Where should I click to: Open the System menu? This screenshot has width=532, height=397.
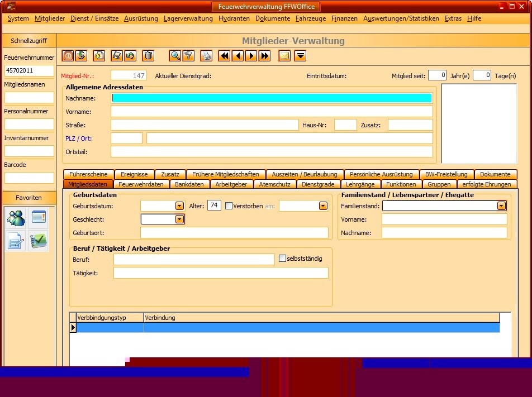coord(18,18)
